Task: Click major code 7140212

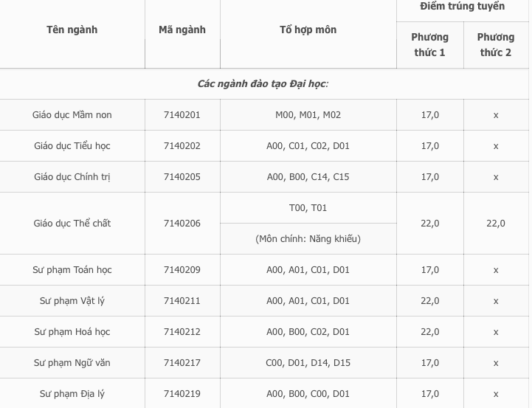Action: [x=182, y=332]
